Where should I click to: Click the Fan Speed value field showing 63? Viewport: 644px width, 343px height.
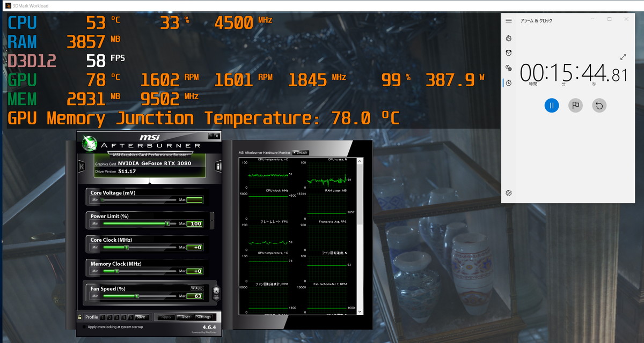(x=194, y=296)
